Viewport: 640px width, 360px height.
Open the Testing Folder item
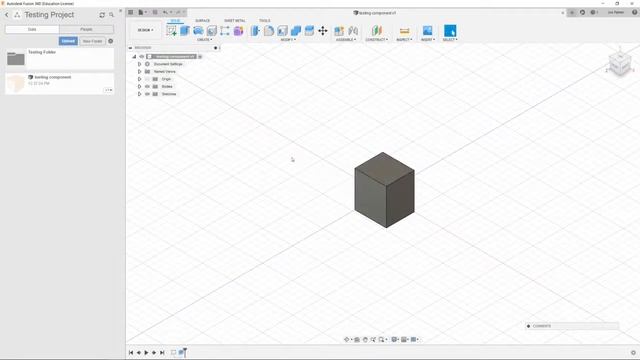tap(59, 59)
